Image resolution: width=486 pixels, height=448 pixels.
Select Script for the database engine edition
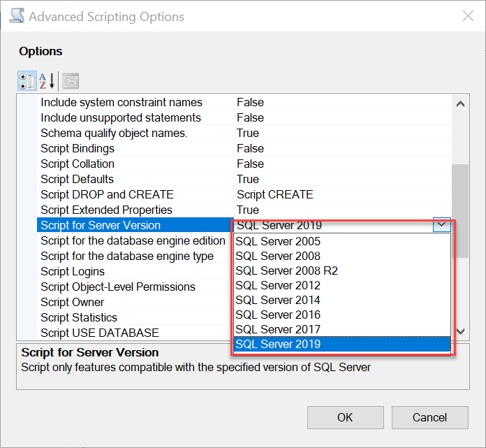(x=135, y=240)
